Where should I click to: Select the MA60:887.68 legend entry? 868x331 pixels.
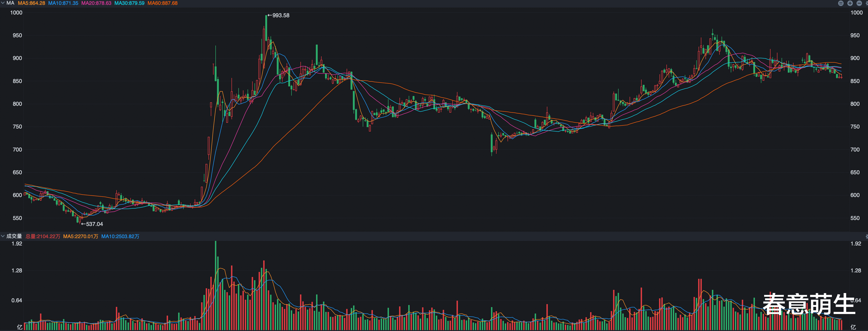(x=163, y=3)
